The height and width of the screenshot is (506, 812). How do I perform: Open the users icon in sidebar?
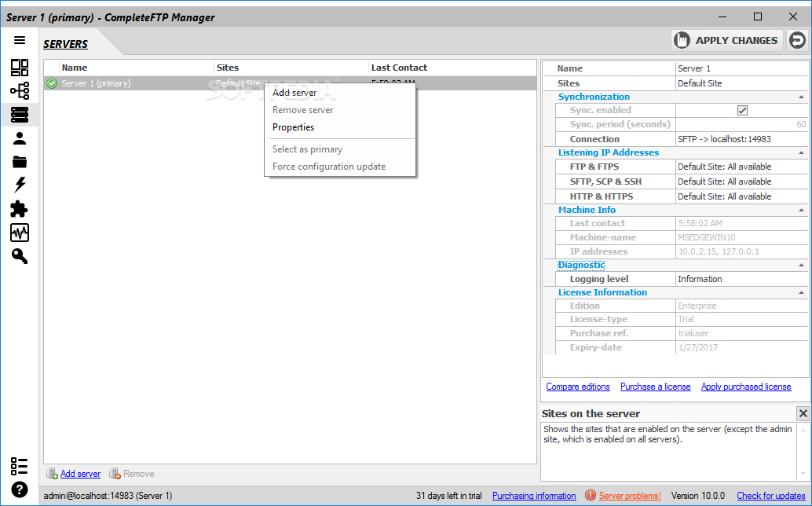click(20, 138)
